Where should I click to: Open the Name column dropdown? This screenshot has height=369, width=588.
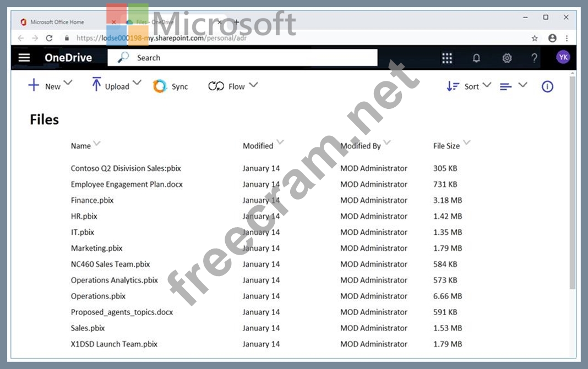pos(97,143)
